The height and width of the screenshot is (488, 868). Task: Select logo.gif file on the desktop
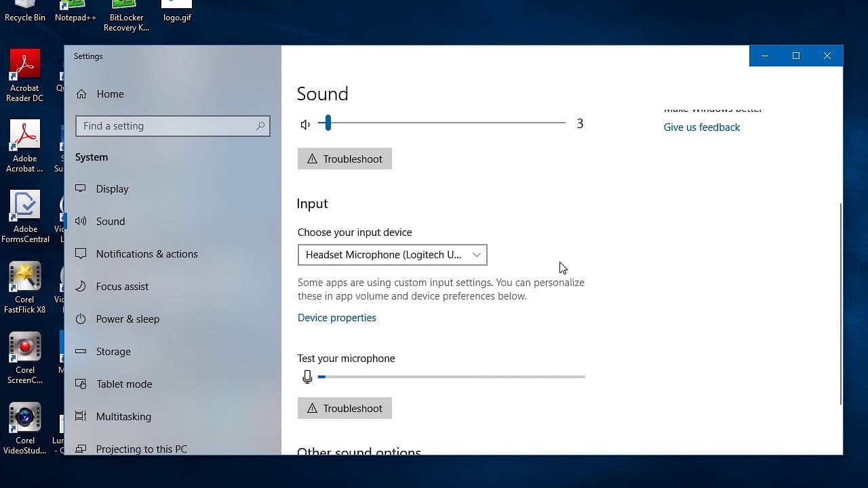177,12
